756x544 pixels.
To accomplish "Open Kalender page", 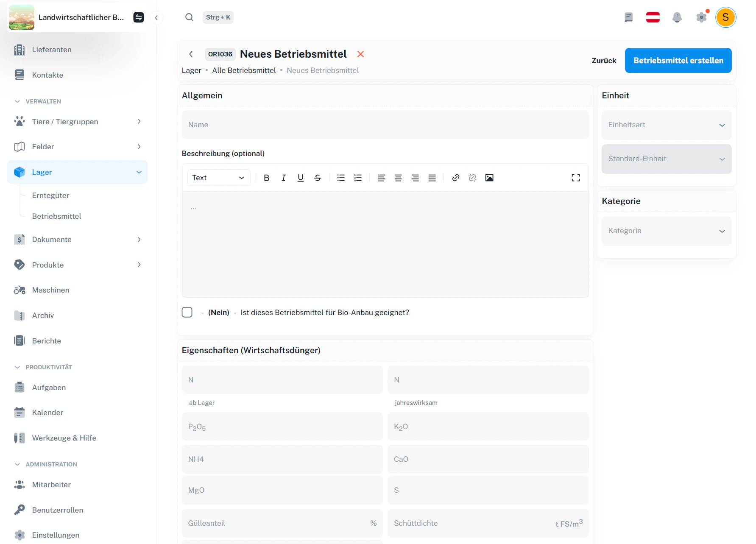I will [77, 413].
